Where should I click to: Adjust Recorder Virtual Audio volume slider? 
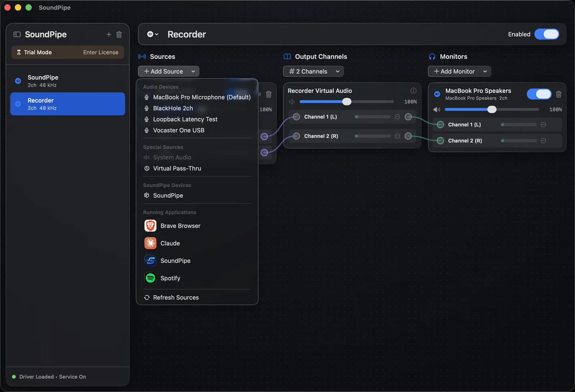point(346,102)
